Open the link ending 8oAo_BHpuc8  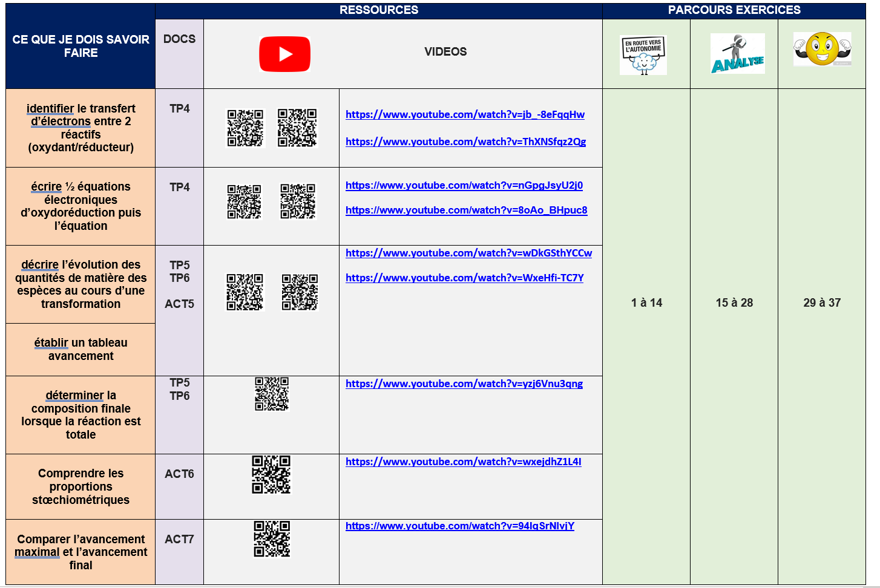466,210
